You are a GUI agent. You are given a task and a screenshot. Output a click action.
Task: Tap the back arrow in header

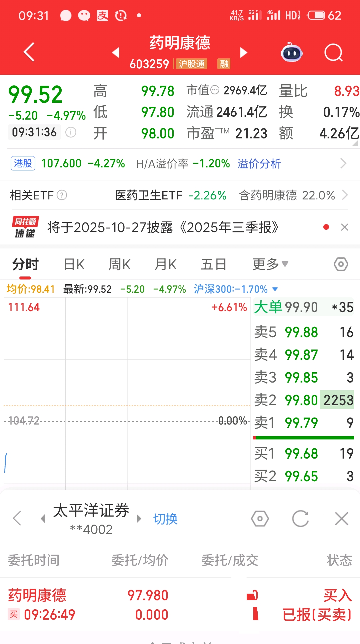coord(29,52)
